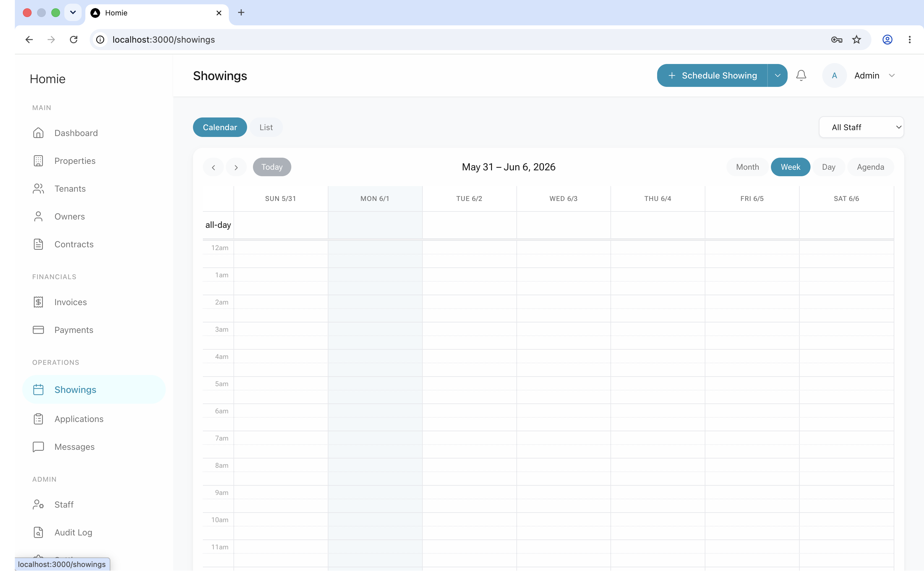Open the browser profile icon

point(887,40)
